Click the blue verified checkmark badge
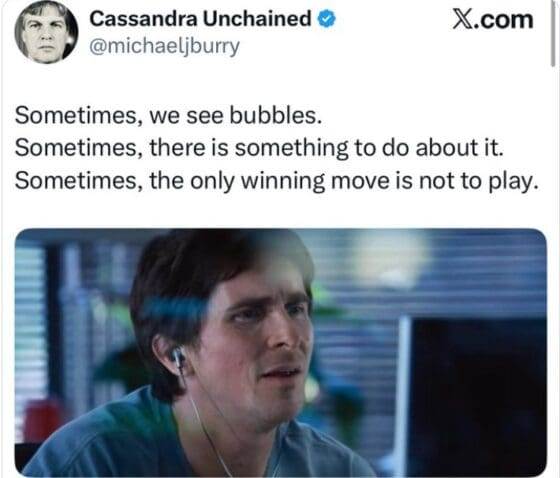560x478 pixels. 327,19
